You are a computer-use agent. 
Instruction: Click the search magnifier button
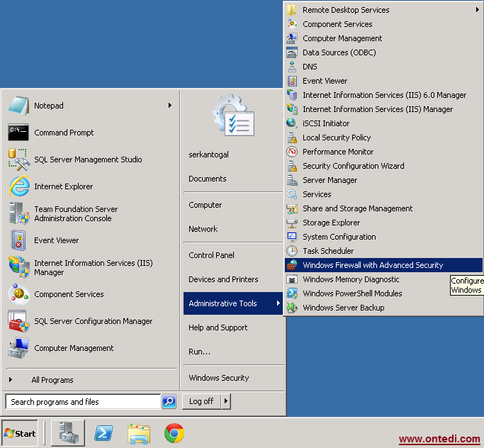pyautogui.click(x=169, y=401)
